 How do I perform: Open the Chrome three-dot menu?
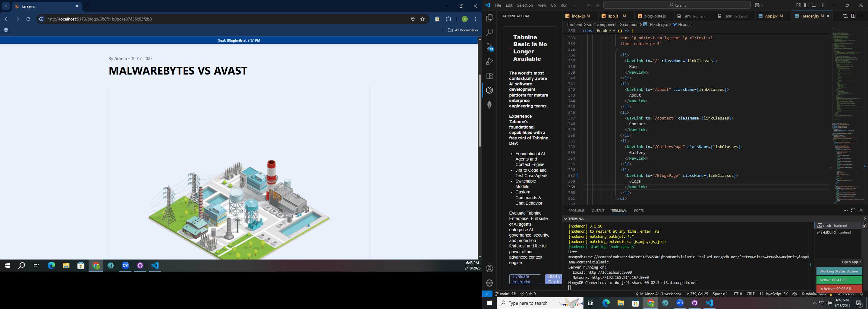click(476, 19)
